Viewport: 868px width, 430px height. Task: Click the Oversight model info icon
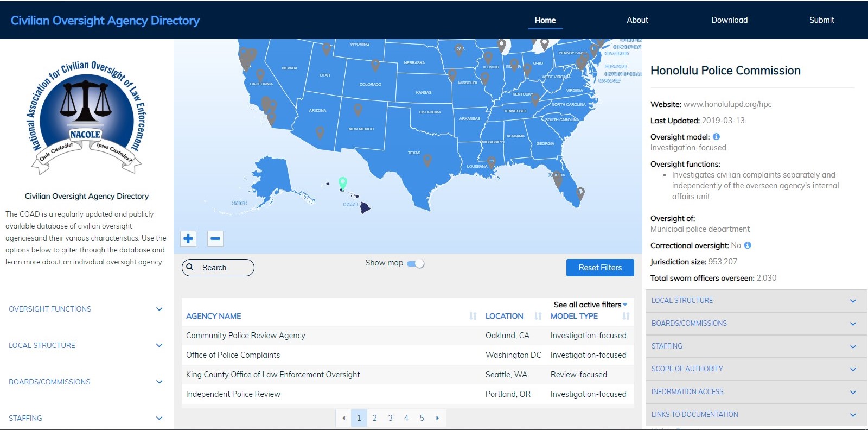[716, 137]
